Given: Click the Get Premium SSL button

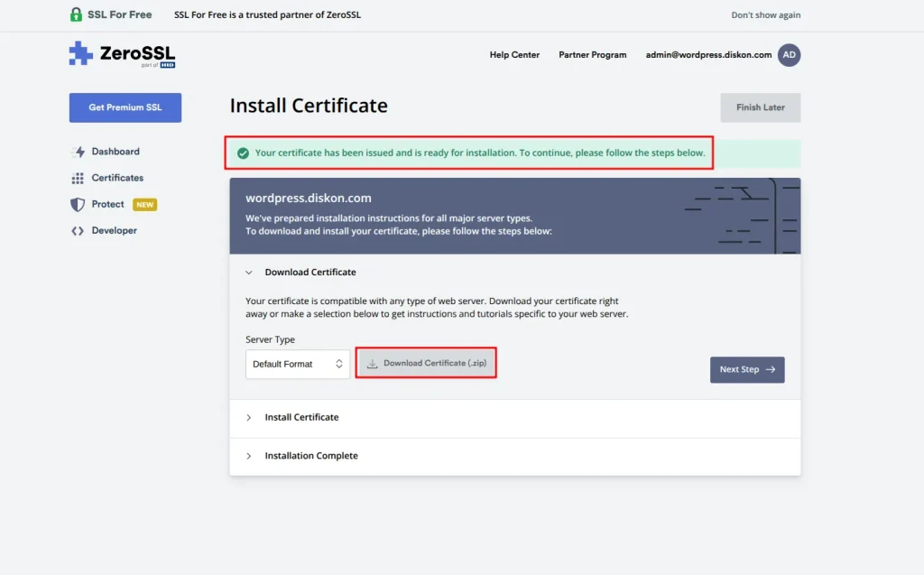Looking at the screenshot, I should tap(125, 107).
